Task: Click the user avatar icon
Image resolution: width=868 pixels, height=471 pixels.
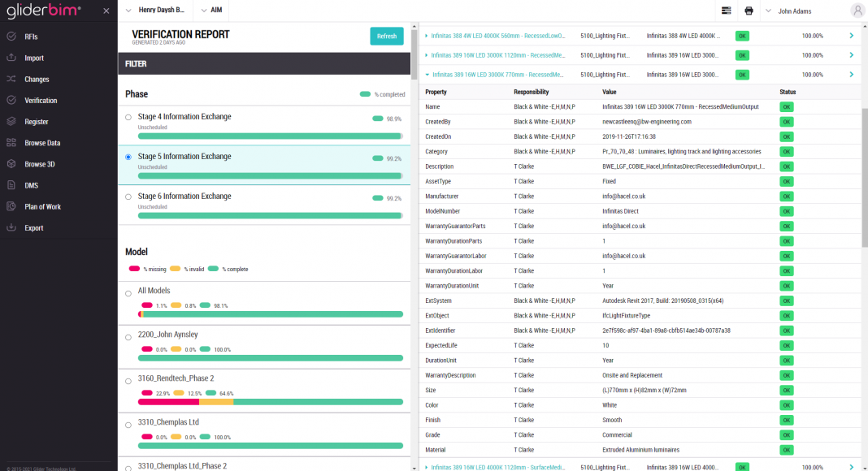Action: pos(857,11)
